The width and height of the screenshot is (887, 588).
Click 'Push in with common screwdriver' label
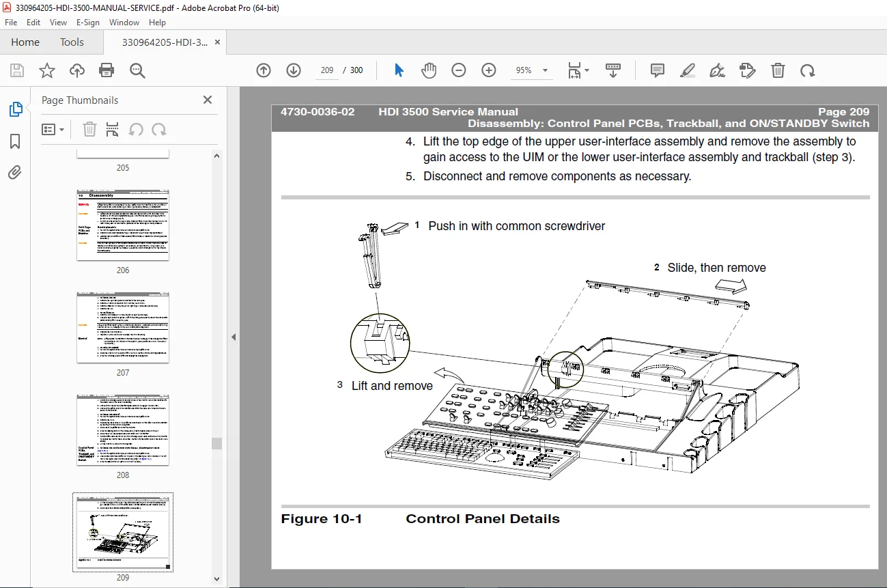pos(516,226)
